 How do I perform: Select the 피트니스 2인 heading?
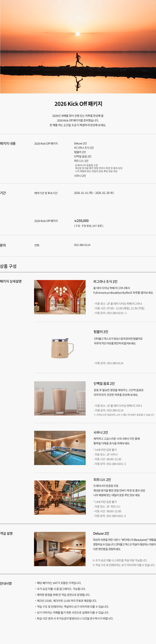click(102, 480)
